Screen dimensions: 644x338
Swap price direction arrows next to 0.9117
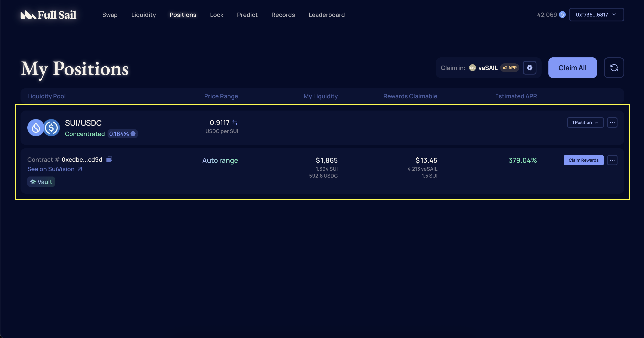pos(235,123)
